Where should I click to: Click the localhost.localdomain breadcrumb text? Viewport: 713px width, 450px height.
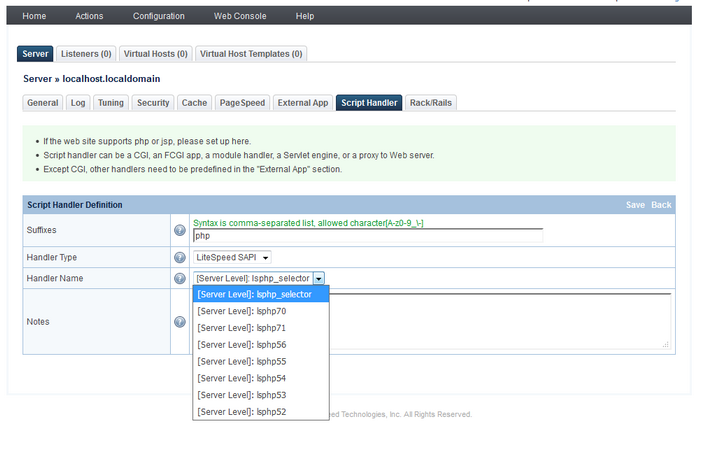coord(111,79)
